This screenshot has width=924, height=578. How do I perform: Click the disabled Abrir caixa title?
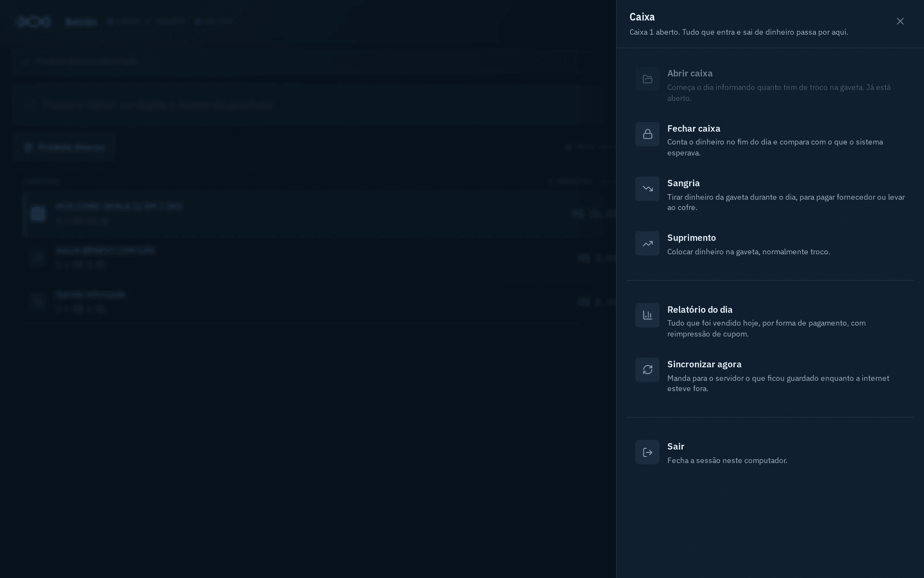pyautogui.click(x=690, y=73)
